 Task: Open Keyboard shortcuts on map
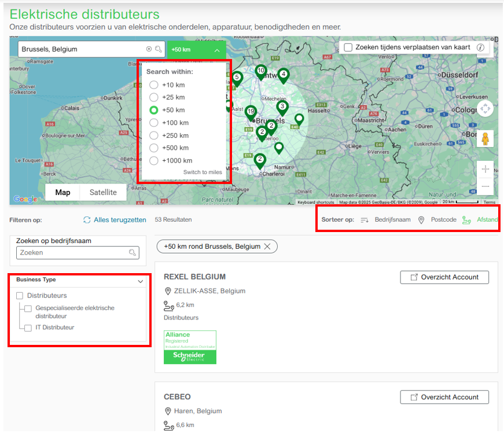(315, 202)
